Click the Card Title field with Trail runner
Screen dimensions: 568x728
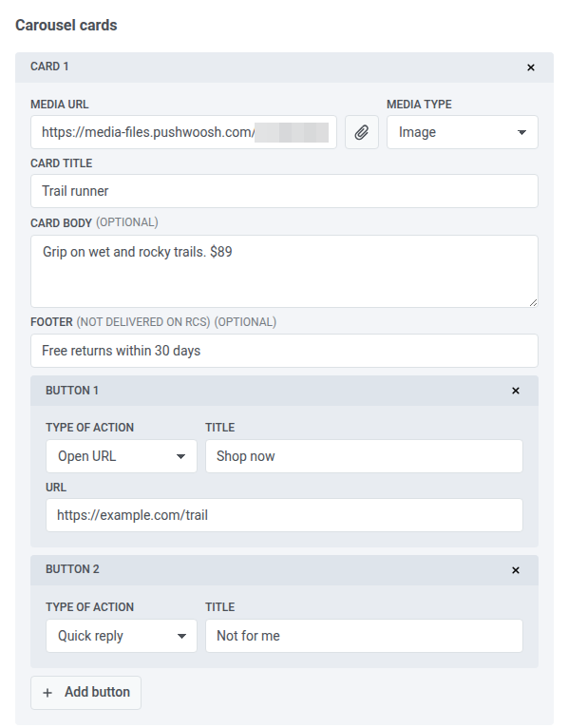[284, 191]
